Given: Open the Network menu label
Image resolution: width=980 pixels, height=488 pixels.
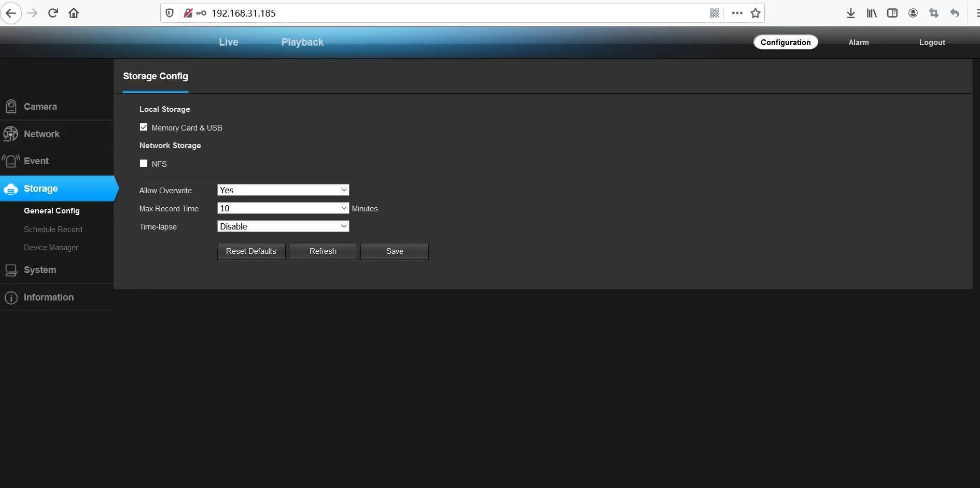Looking at the screenshot, I should [x=41, y=134].
